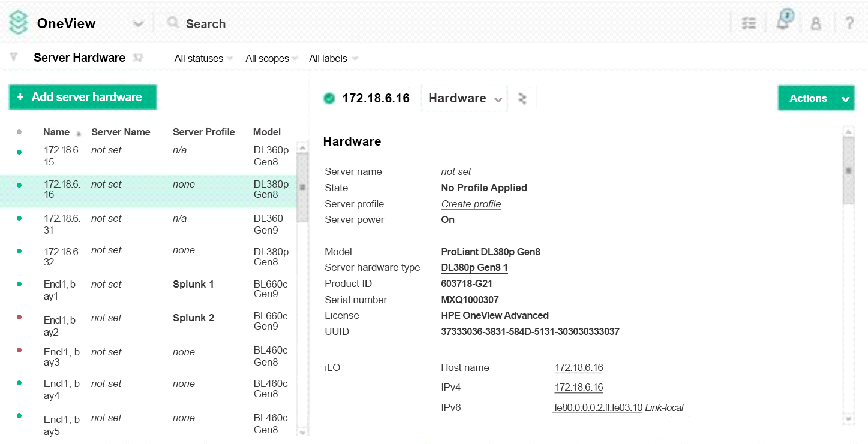The height and width of the screenshot is (444, 868).
Task: Select the Encl1, bay1 Splunk 1 server row
Action: [150, 289]
